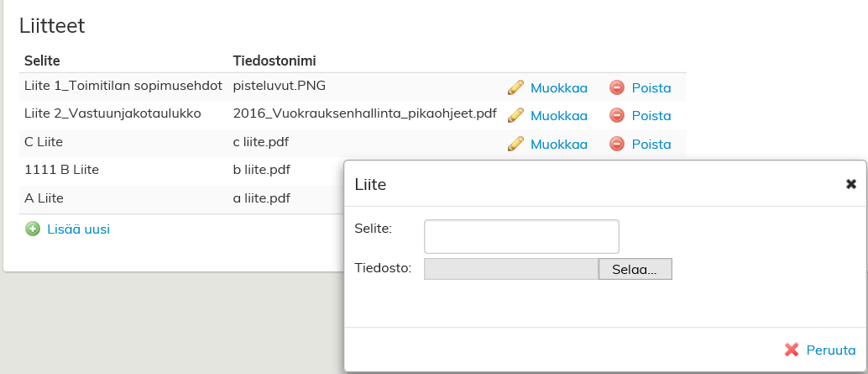Click the Selite column header
This screenshot has width=868, height=374.
click(x=42, y=61)
